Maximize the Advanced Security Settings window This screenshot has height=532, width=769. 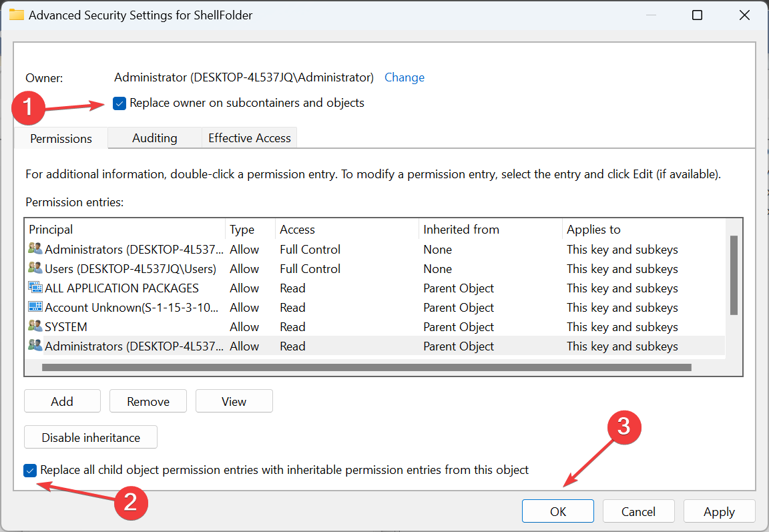[x=697, y=15]
